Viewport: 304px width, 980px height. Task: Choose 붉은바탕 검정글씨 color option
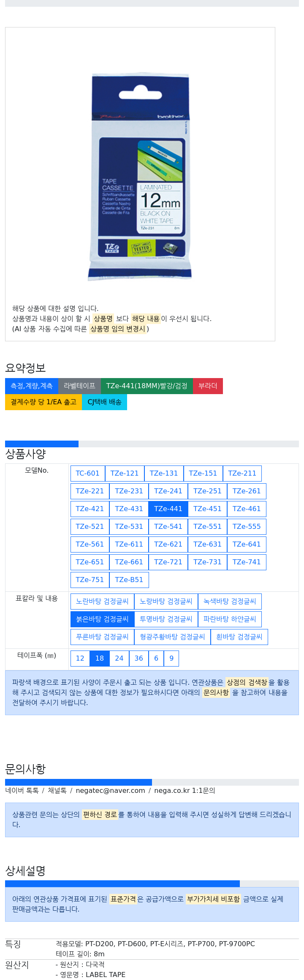[102, 619]
